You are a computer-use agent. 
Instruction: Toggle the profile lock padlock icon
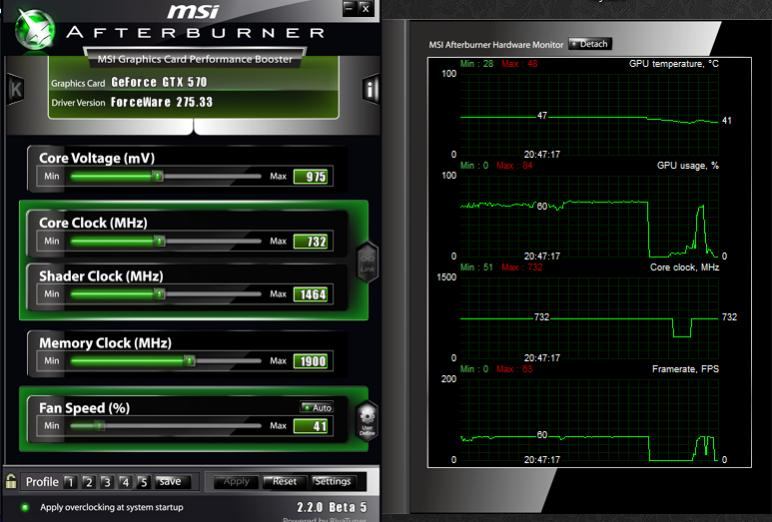point(11,481)
